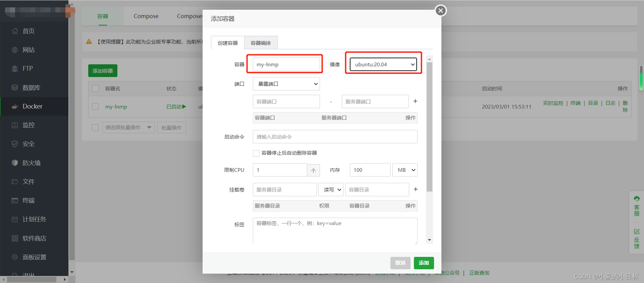644x283 pixels.
Task: Open 反馈 feedback widget
Action: coord(637,239)
